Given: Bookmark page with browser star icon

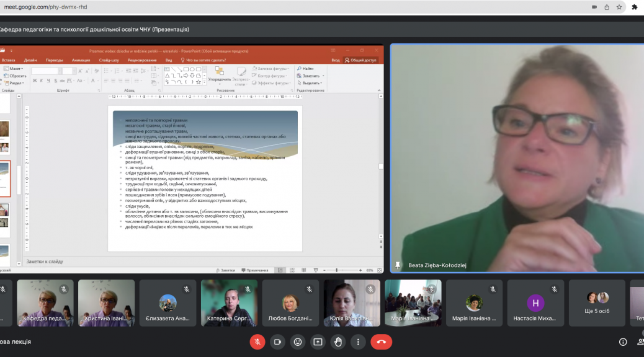Looking at the screenshot, I should tap(619, 7).
